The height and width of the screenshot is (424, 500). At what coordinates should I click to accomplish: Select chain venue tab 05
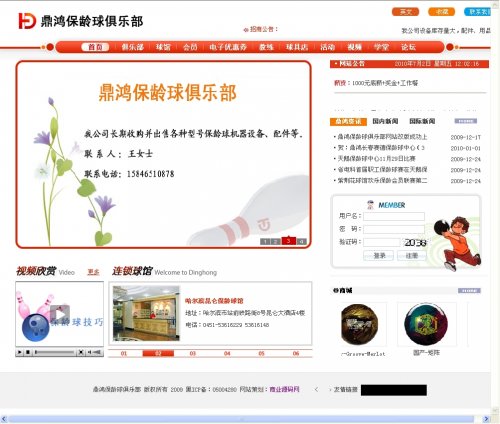pos(261,353)
